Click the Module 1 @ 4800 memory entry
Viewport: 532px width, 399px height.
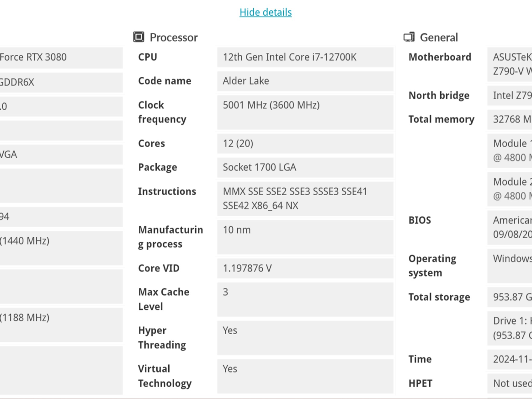(510, 151)
